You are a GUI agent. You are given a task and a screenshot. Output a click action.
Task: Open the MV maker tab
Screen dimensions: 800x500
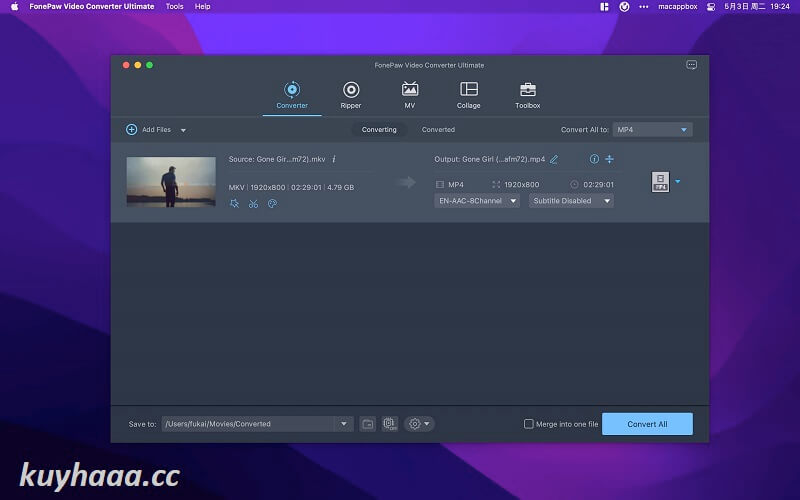pos(410,95)
